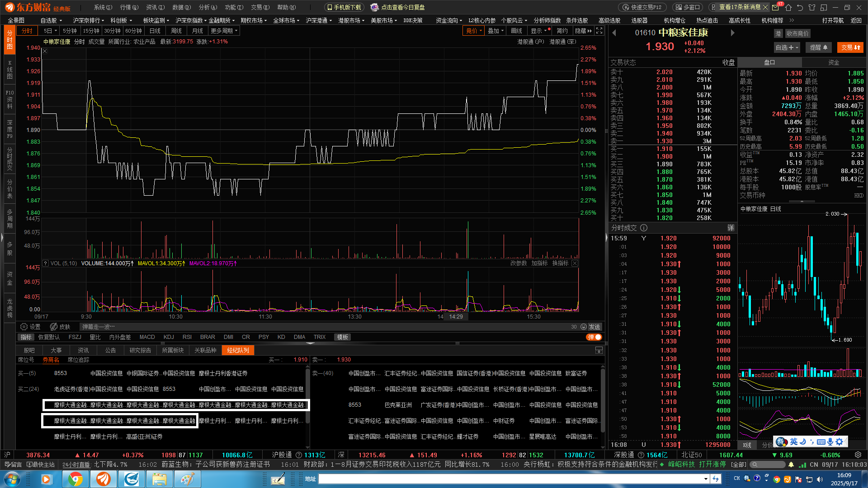Expand the 美股市场 menu
This screenshot has height=488, width=868.
(383, 20)
